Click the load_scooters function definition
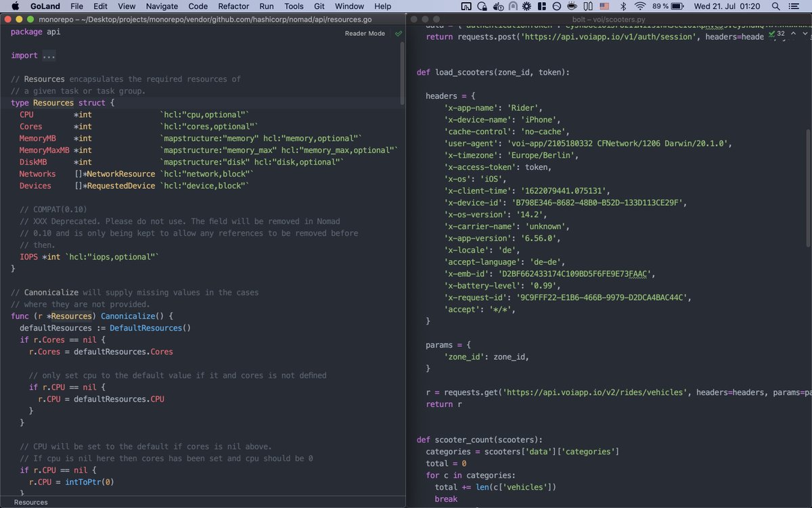The height and width of the screenshot is (508, 812). [x=493, y=72]
